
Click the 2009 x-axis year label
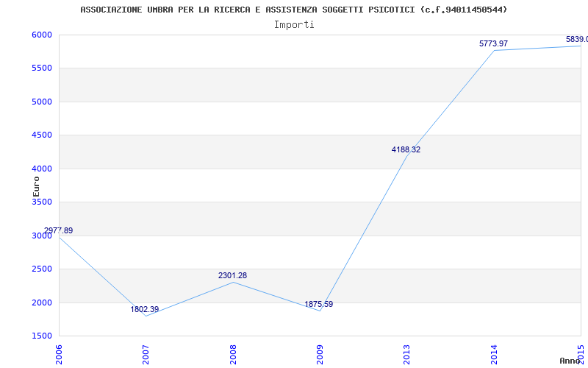(320, 355)
